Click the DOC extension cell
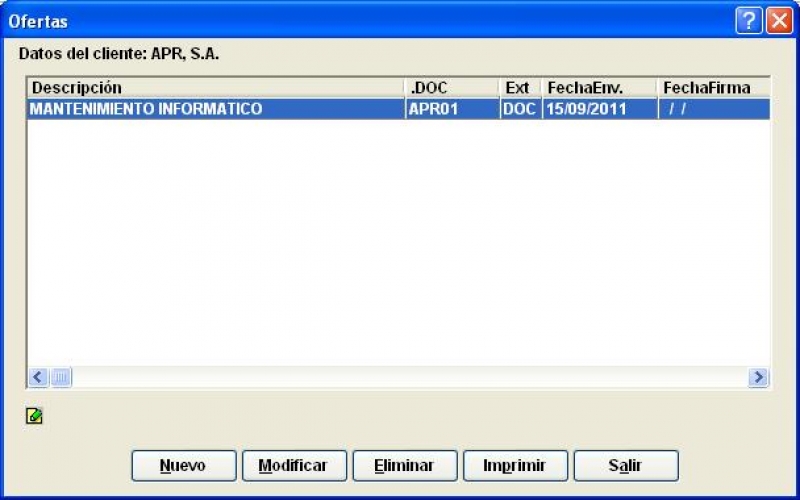 click(x=521, y=109)
